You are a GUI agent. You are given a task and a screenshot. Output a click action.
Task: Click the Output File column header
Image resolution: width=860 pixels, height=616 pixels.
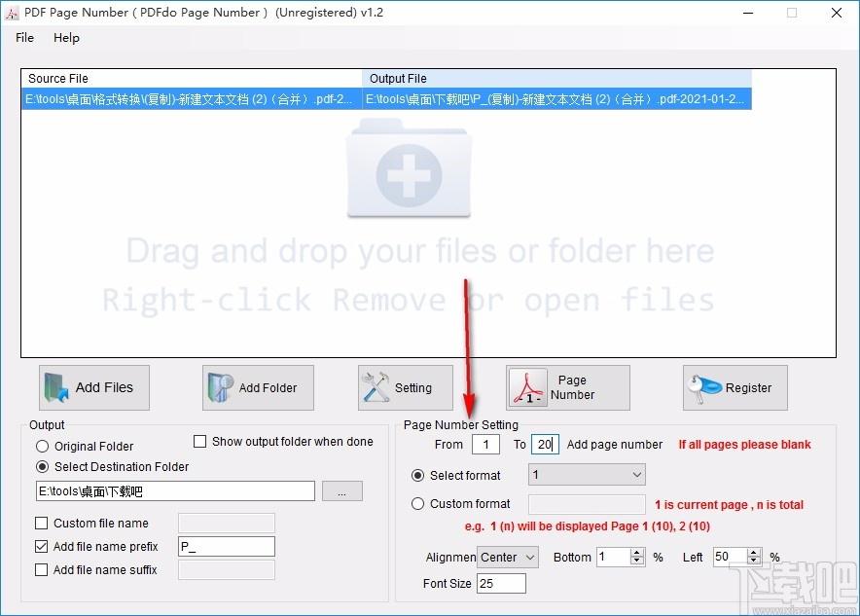coord(556,79)
